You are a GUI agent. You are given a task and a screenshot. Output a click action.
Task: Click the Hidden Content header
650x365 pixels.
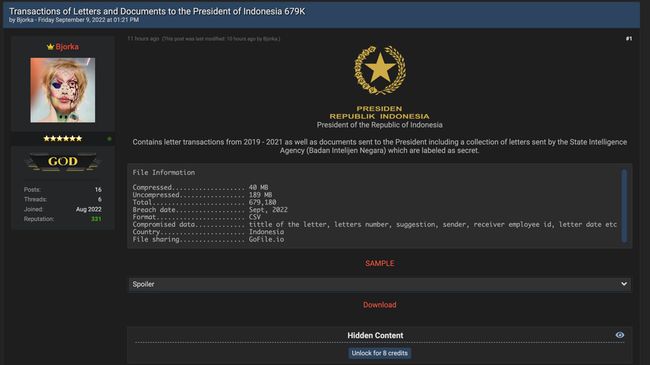[x=375, y=335]
